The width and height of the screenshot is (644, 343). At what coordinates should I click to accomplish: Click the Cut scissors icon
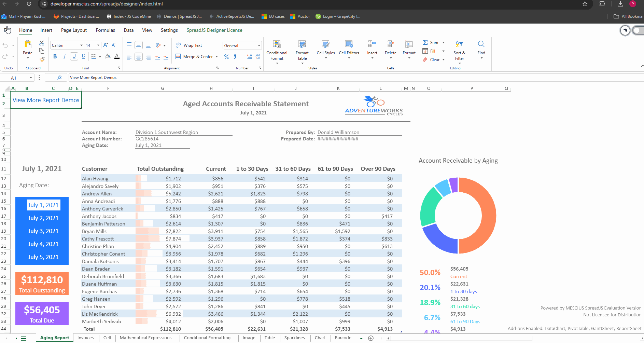pyautogui.click(x=42, y=43)
